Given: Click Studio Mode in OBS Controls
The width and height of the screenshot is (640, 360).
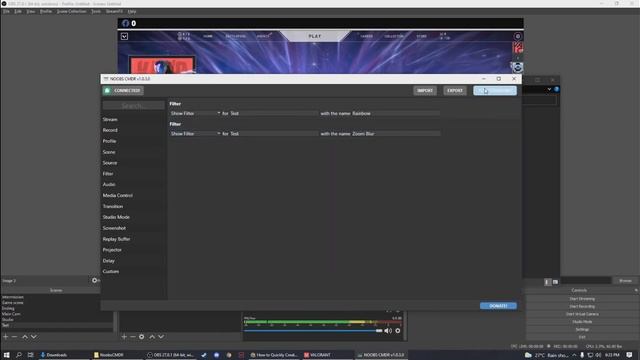Looking at the screenshot, I should (x=582, y=322).
